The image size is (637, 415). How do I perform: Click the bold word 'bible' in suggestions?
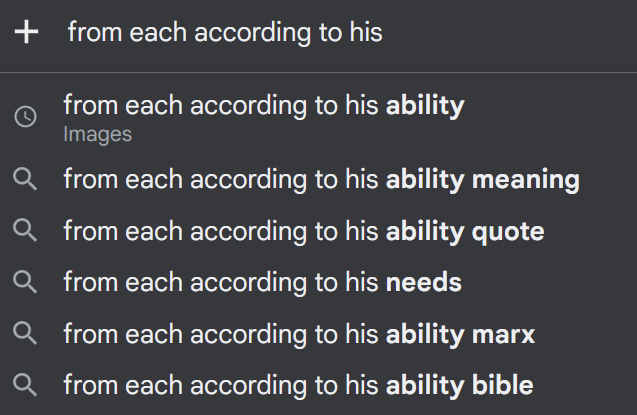pos(500,384)
